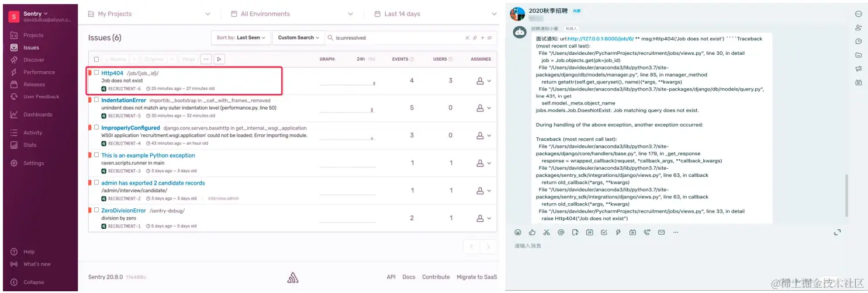Open the Contribute footer link
The height and width of the screenshot is (293, 868).
click(x=436, y=277)
